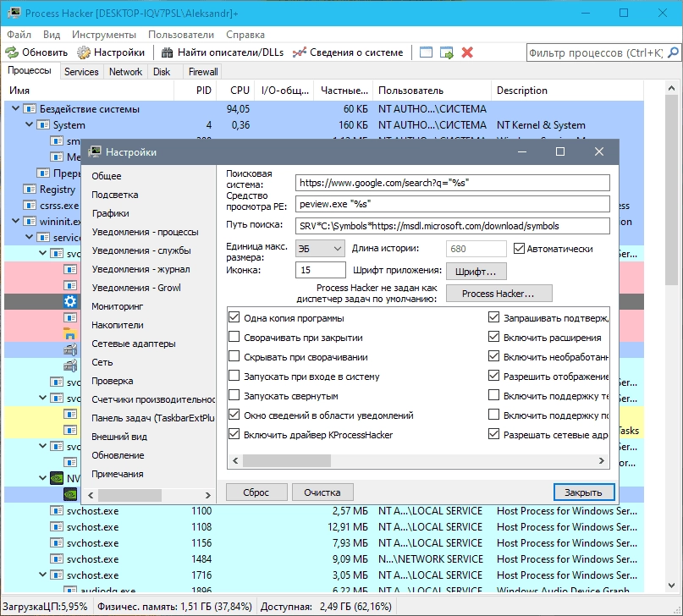Open the Справка menu

pos(245,35)
